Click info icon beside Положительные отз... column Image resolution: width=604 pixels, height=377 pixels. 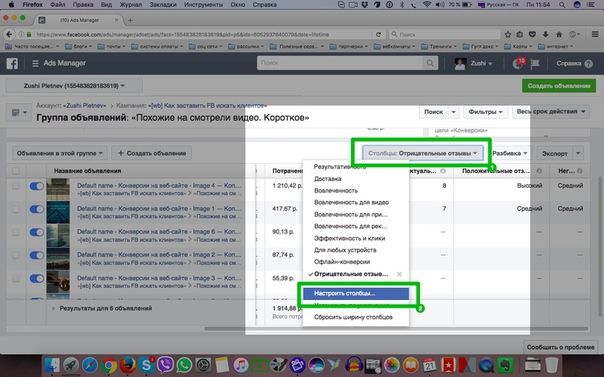[x=539, y=171]
